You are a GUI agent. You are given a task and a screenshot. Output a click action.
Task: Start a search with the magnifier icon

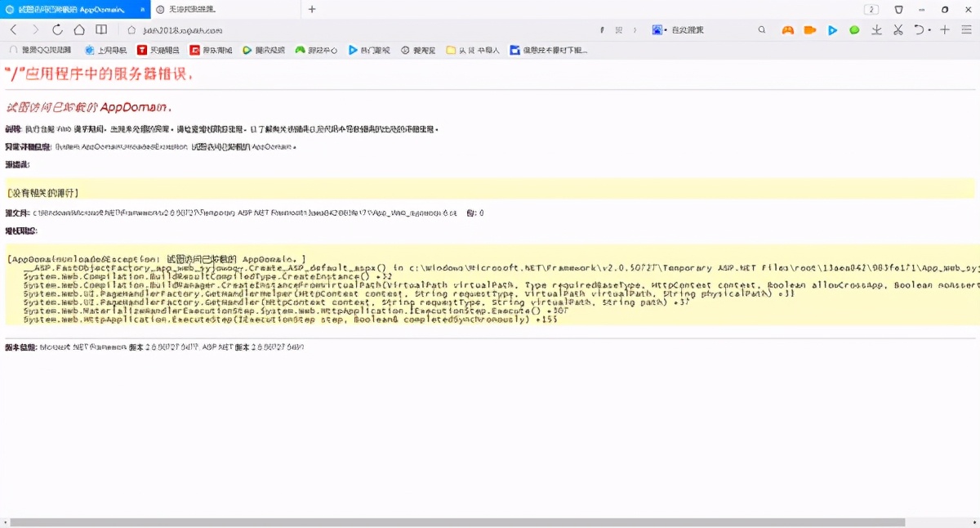coord(761,29)
